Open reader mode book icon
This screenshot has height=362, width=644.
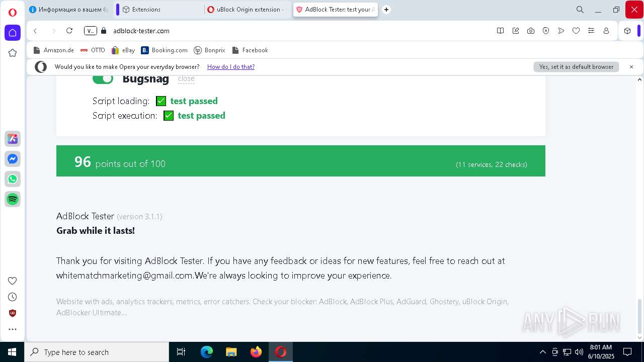(500, 31)
